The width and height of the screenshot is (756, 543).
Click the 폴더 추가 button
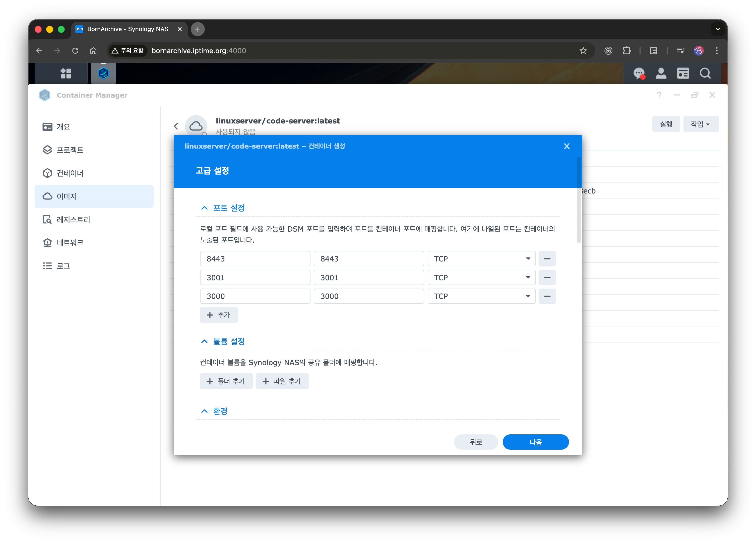tap(226, 381)
